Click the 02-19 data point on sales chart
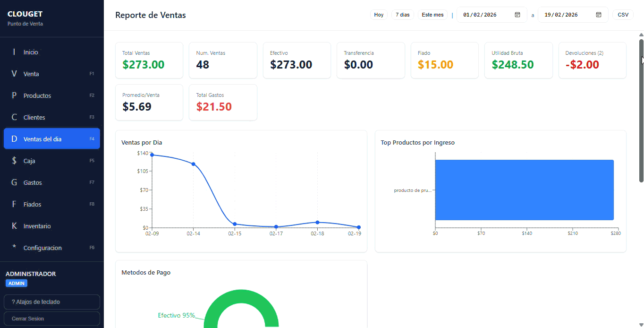This screenshot has width=644, height=328. point(359,227)
